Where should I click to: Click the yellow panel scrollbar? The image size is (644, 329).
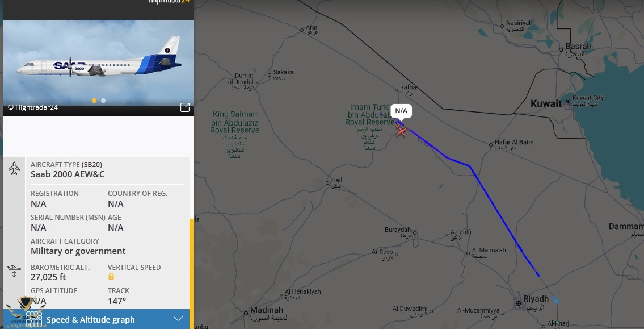tap(191, 273)
